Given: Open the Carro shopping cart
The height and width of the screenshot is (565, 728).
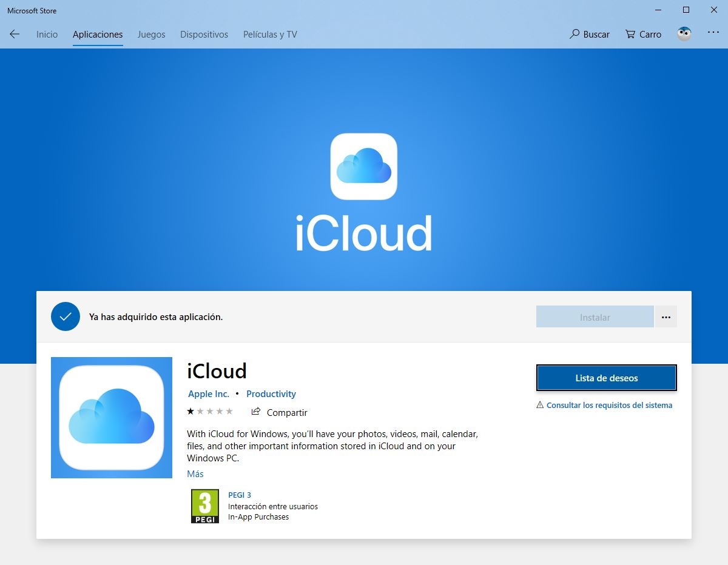Looking at the screenshot, I should coord(643,34).
